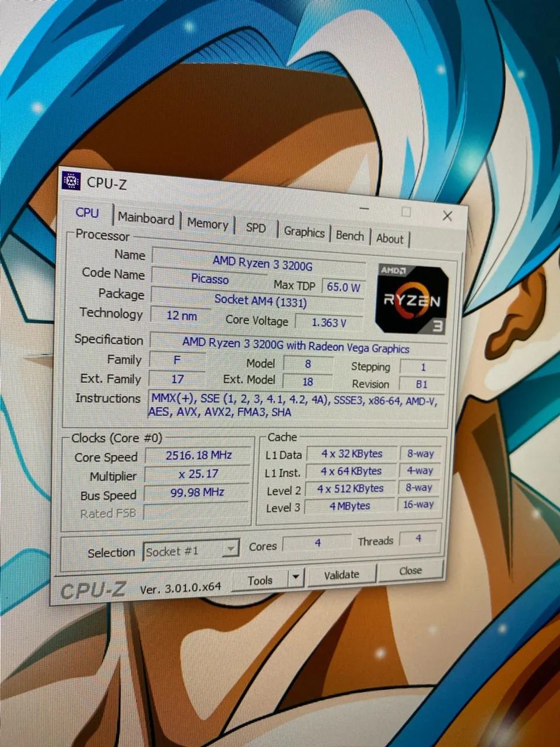Click the Core Speed value 2516.18 MHz
The height and width of the screenshot is (747, 560).
(x=198, y=456)
